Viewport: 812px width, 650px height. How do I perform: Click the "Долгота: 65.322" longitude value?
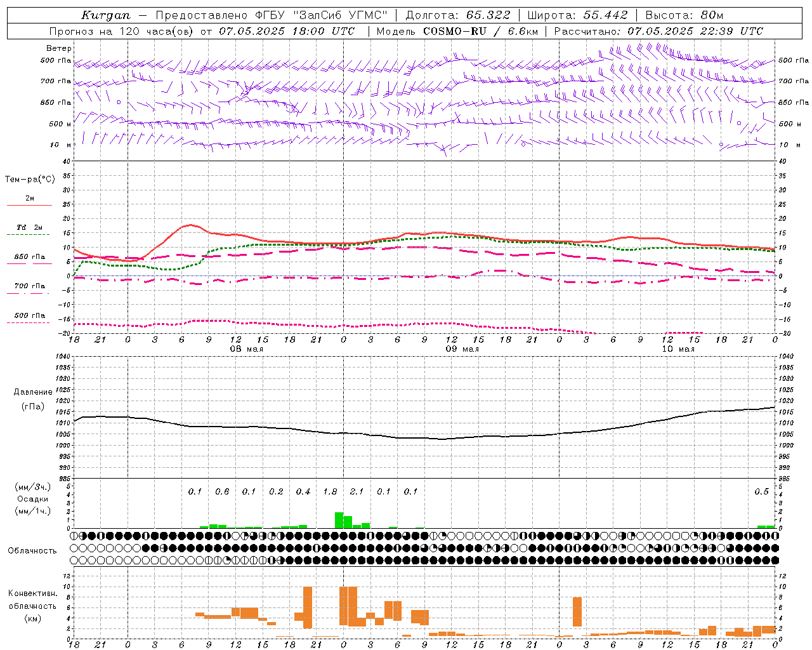click(x=457, y=15)
